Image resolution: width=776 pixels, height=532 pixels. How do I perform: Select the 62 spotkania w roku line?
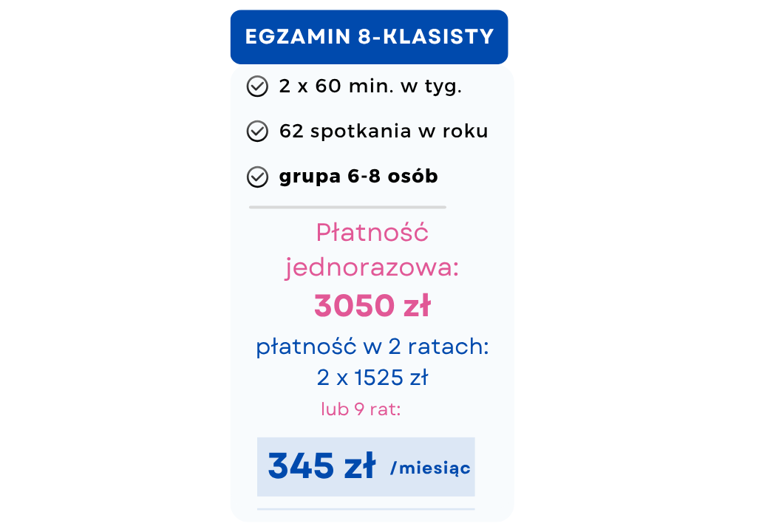click(x=384, y=132)
